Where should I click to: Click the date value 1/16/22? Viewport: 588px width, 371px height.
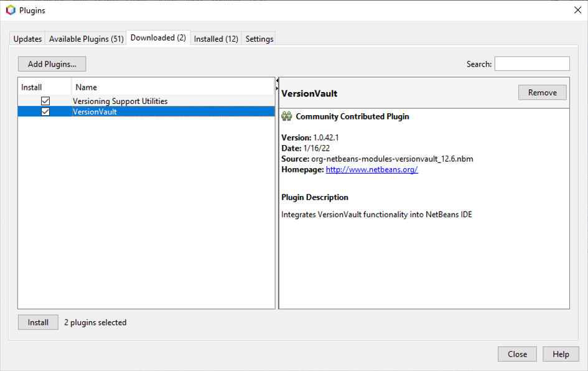click(x=317, y=148)
